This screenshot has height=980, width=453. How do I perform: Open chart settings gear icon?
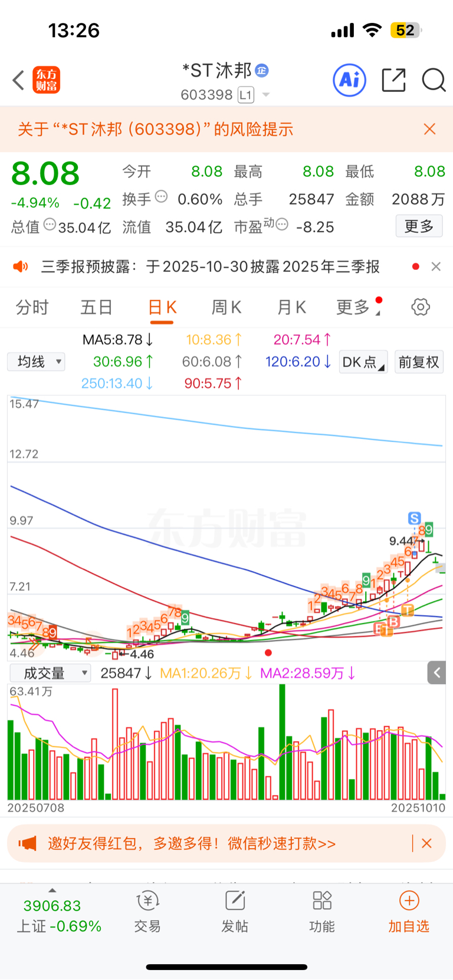421,307
